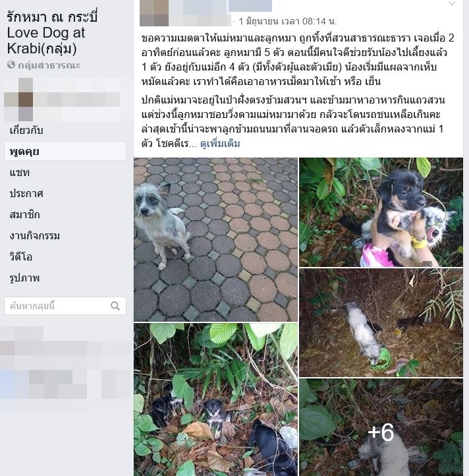Click the ค้นหากลุ่มนี้ search field
The image size is (469, 476).
coord(65,306)
